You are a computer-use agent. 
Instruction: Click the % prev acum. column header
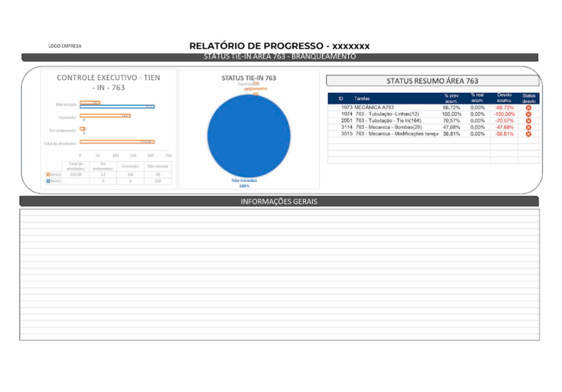[x=452, y=98]
